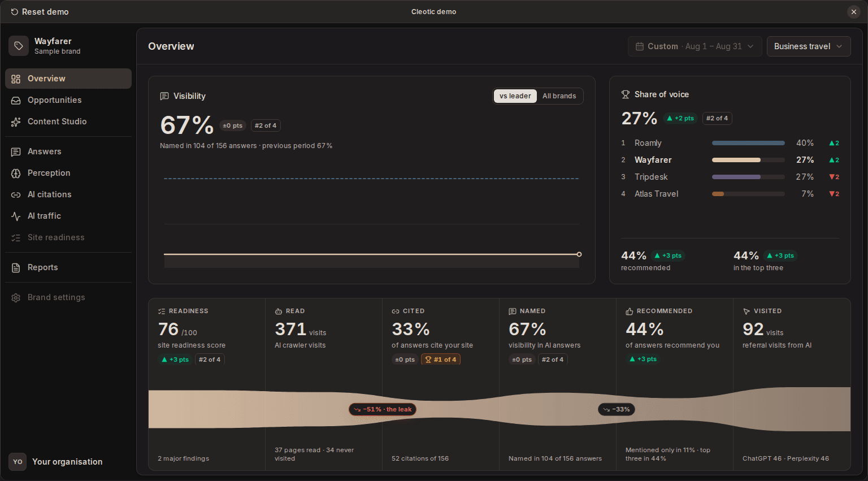Click the Visibility card message icon

click(164, 96)
